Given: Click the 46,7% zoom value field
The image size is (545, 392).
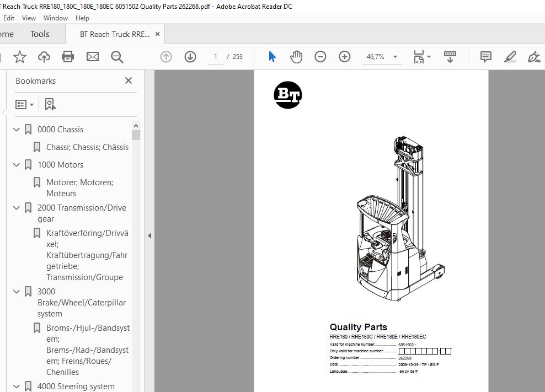Looking at the screenshot, I should [376, 57].
